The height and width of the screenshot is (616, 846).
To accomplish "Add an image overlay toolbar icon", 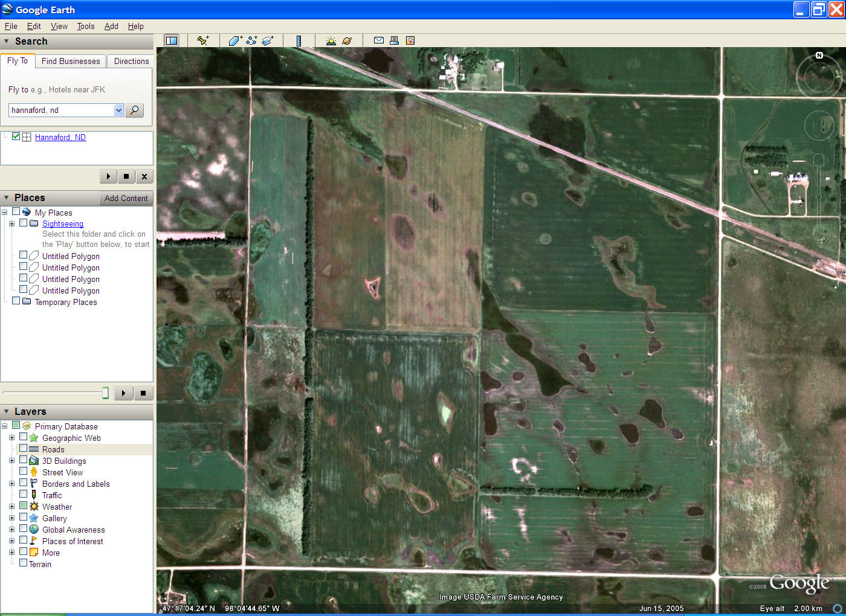I will coord(268,40).
